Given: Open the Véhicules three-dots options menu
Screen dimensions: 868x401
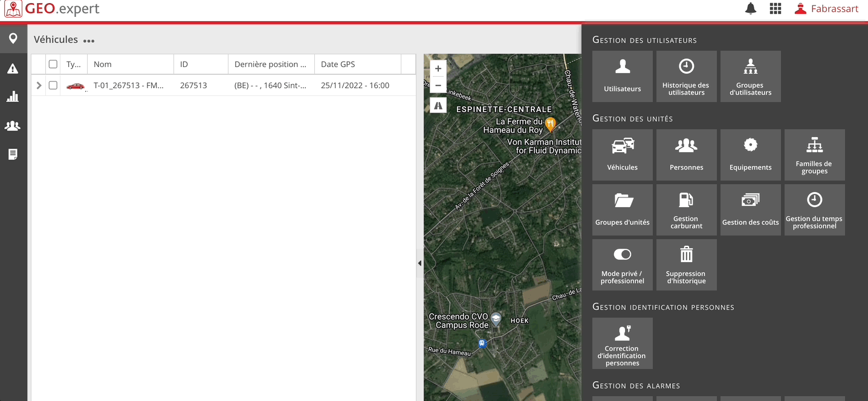Looking at the screenshot, I should pos(89,41).
